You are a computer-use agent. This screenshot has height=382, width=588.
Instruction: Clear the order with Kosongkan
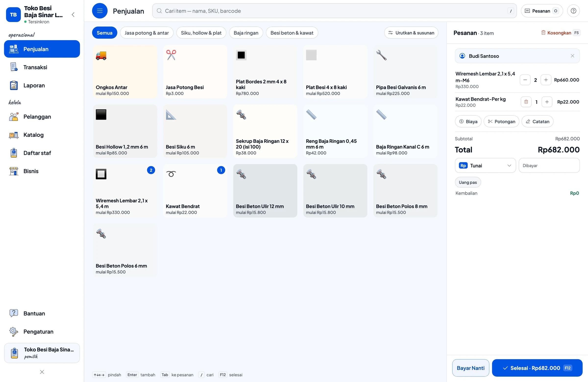[x=560, y=33]
